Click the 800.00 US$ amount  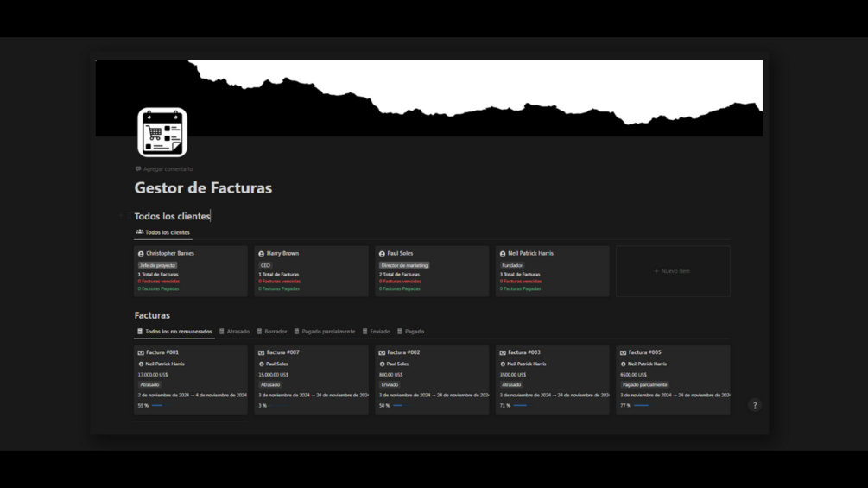click(391, 375)
